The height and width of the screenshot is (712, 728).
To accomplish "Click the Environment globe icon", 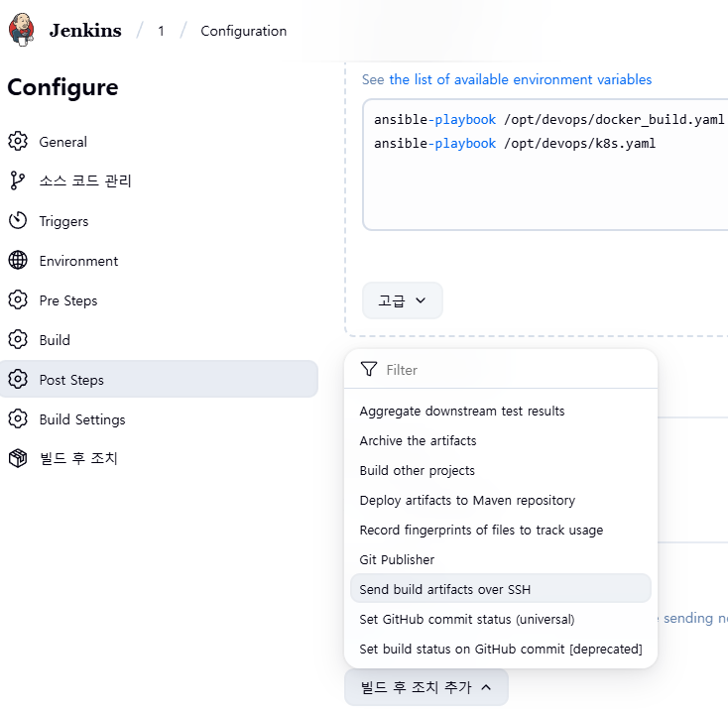I will click(18, 261).
